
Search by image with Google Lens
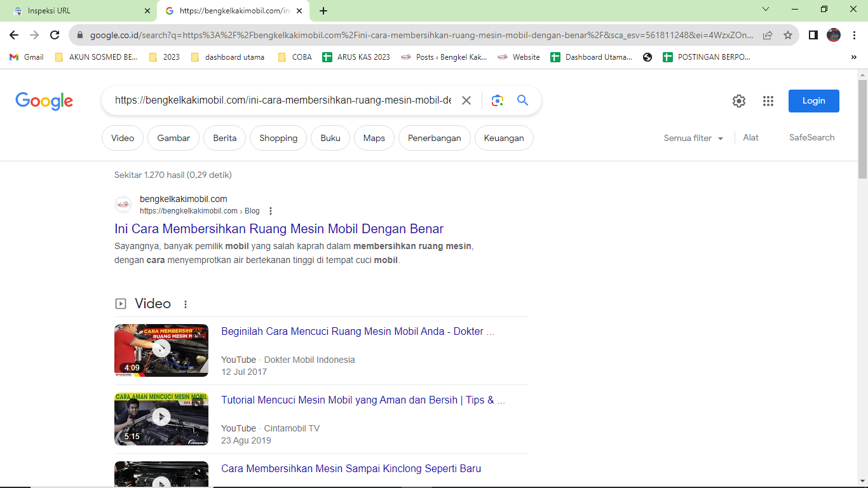click(x=497, y=100)
